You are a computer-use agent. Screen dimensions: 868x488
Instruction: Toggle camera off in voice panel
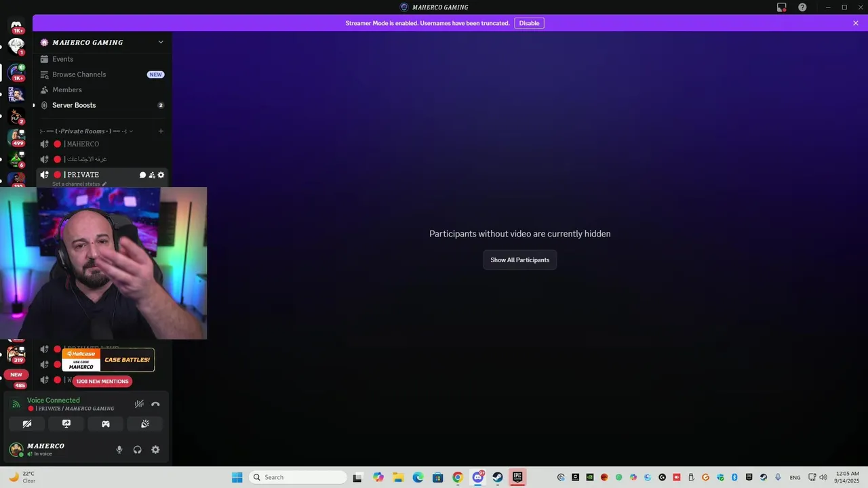coord(27,424)
